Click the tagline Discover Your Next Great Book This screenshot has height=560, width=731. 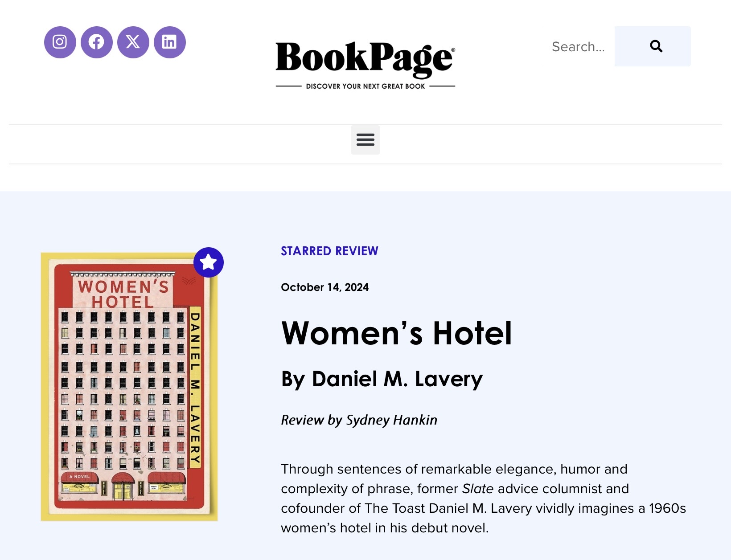point(365,86)
